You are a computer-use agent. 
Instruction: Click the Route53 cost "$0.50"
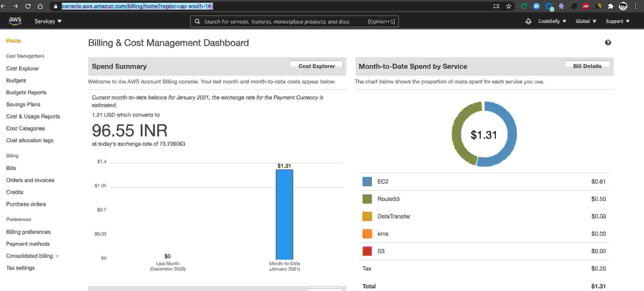click(598, 199)
